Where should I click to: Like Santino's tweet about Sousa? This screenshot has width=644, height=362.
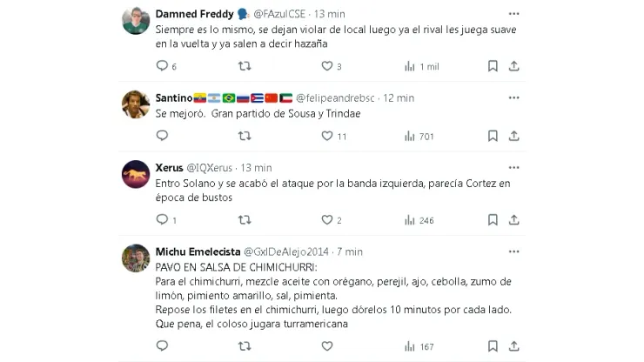[327, 136]
